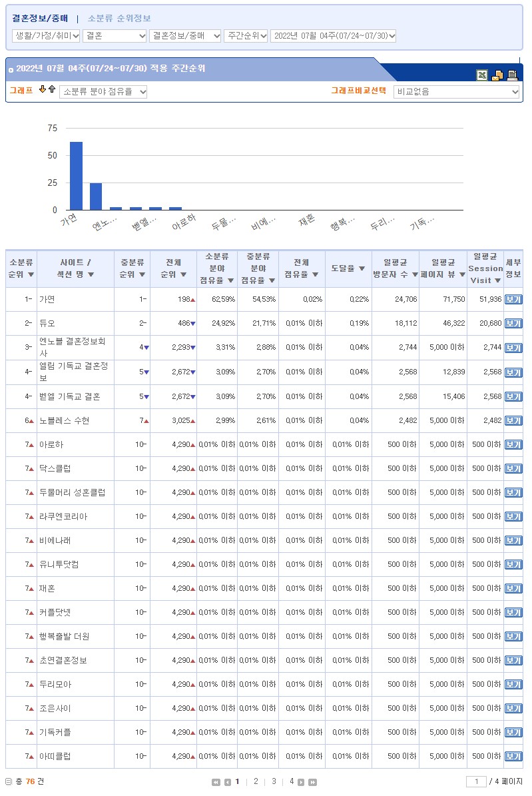Go to the first page arrow

[x=216, y=782]
